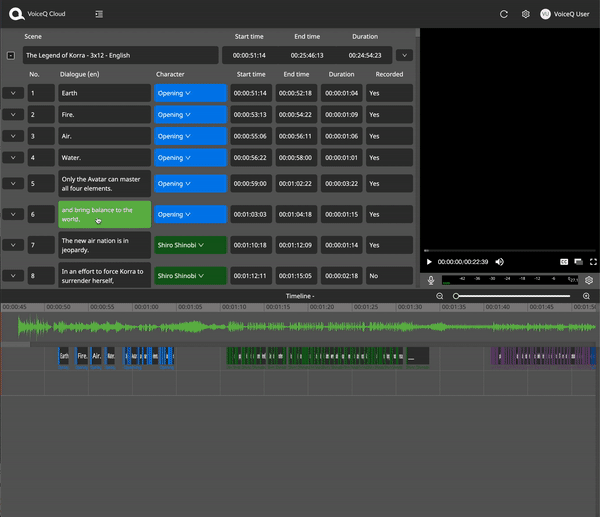The height and width of the screenshot is (517, 600).
Task: Enter fullscreen video mode
Action: pyautogui.click(x=593, y=262)
